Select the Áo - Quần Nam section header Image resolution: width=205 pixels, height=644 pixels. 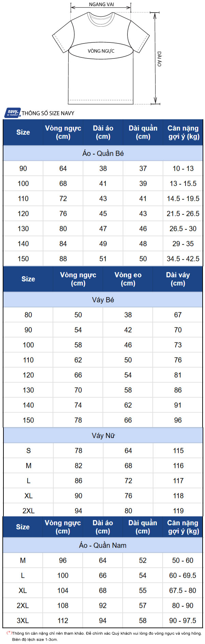[103, 545]
